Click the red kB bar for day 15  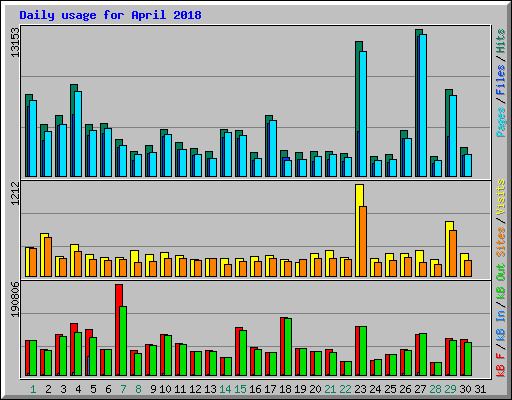(x=238, y=351)
